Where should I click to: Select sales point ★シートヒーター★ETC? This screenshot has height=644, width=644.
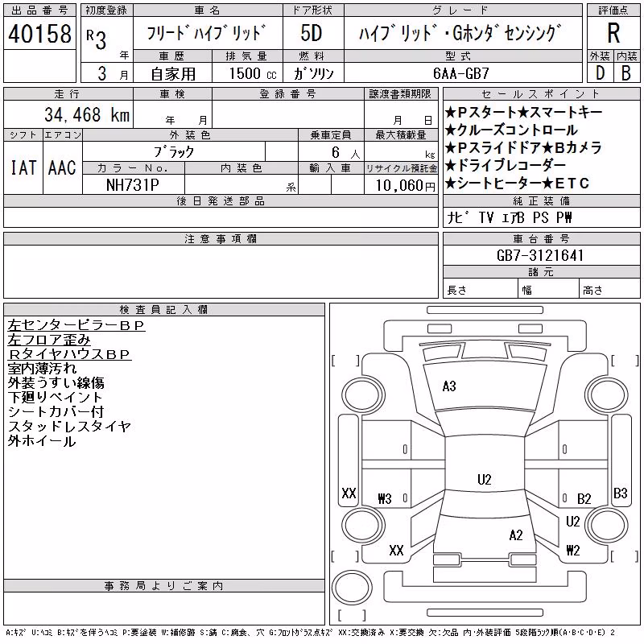click(x=517, y=184)
